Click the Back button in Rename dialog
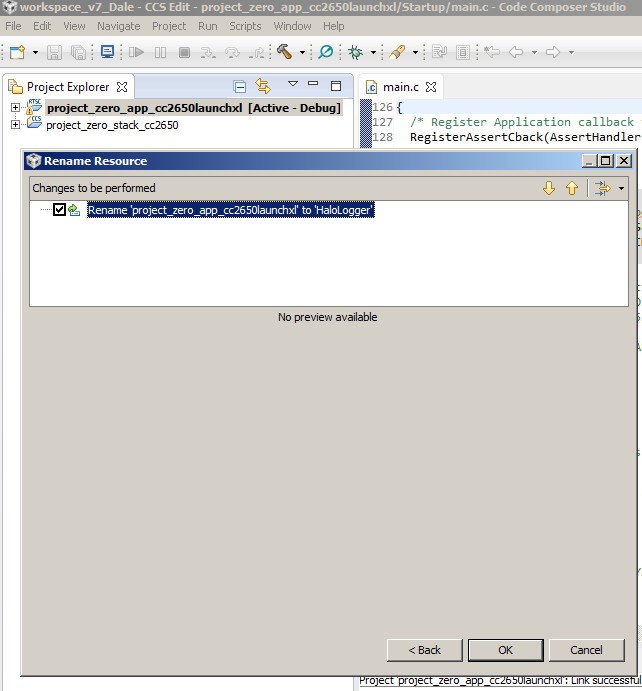 coord(424,650)
